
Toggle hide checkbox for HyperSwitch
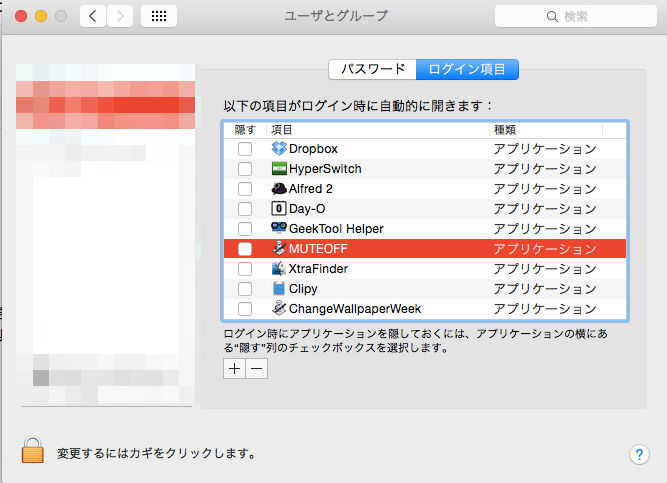[245, 169]
